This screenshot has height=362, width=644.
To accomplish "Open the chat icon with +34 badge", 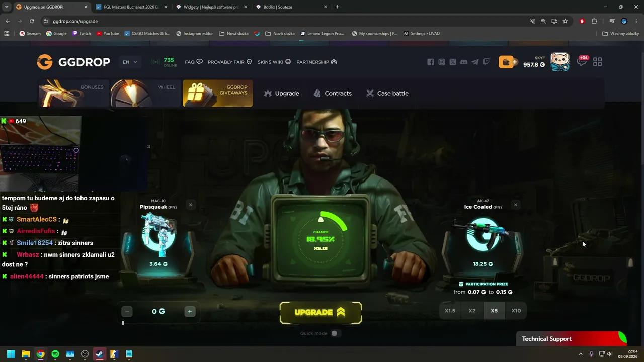I will tap(582, 61).
